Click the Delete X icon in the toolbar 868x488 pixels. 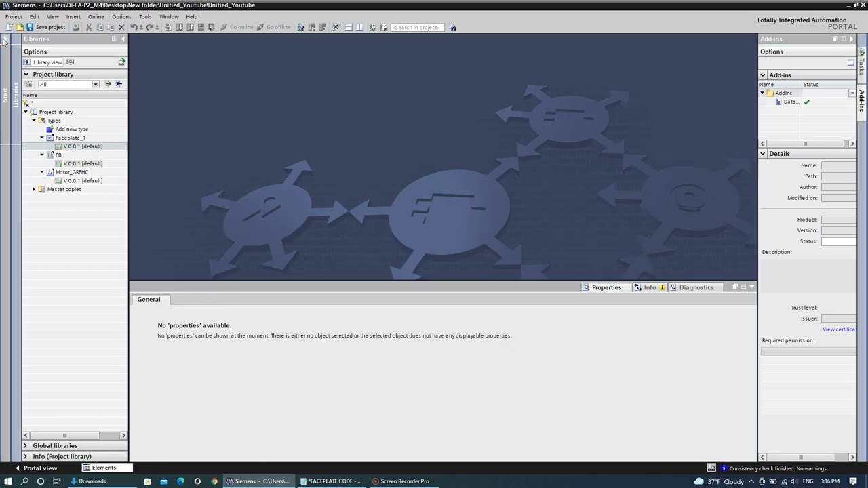click(121, 27)
